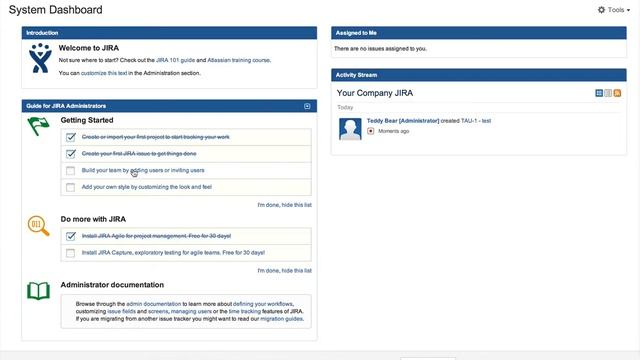Check 'Add your own style' checkbox
Image resolution: width=640 pixels, height=360 pixels.
pos(71,187)
